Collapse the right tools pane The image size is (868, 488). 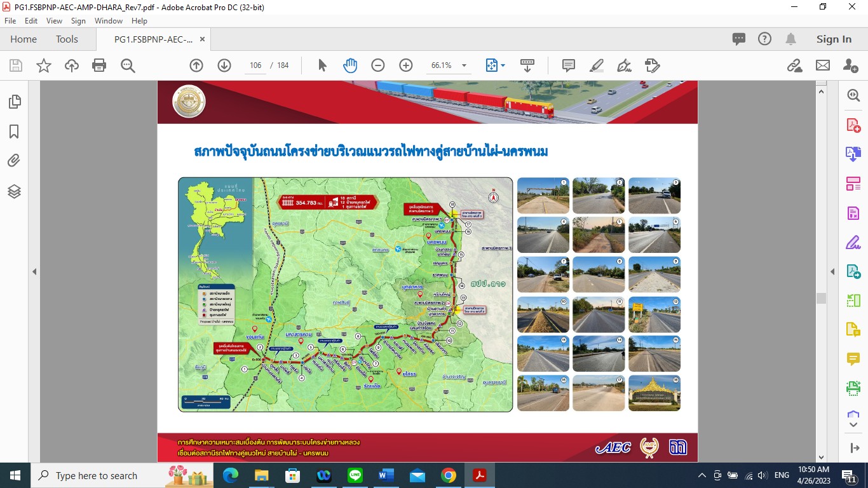832,271
